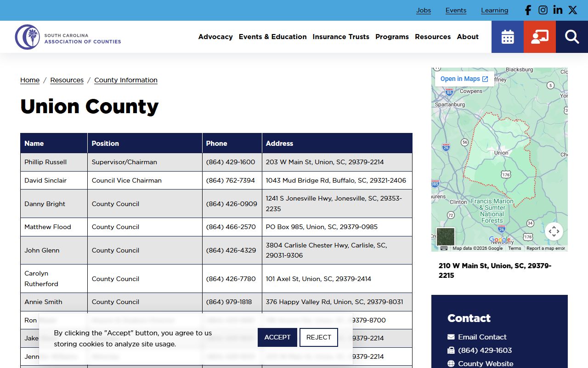Screen dimensions: 588x368
Task: Click the Union label on the map
Action: click(x=501, y=153)
